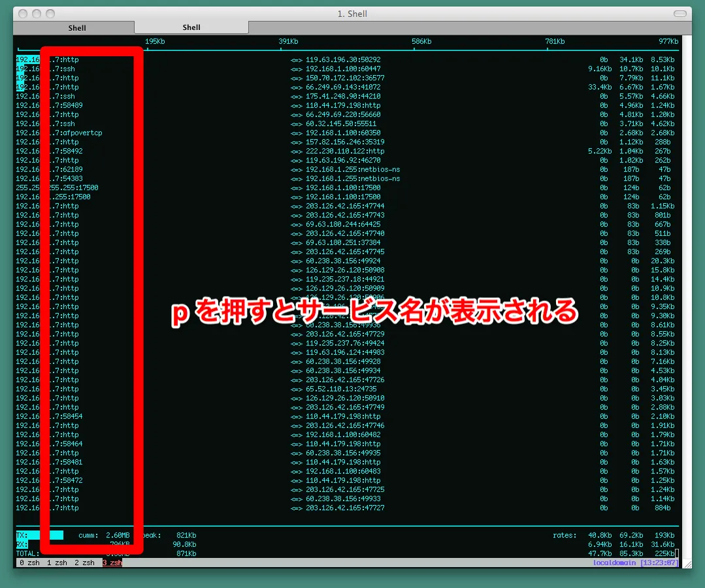Click the TX: label in the totals area
Image resolution: width=705 pixels, height=588 pixels.
click(x=22, y=535)
